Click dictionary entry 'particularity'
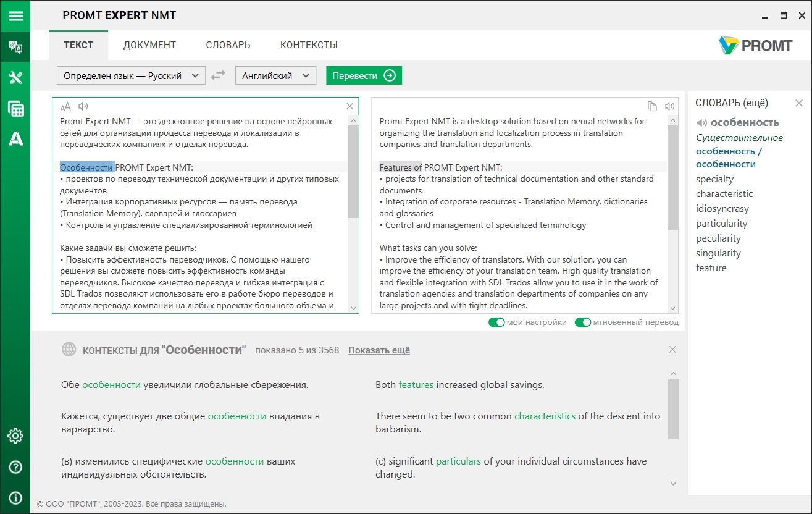Viewport: 812px width, 514px height. 721,224
